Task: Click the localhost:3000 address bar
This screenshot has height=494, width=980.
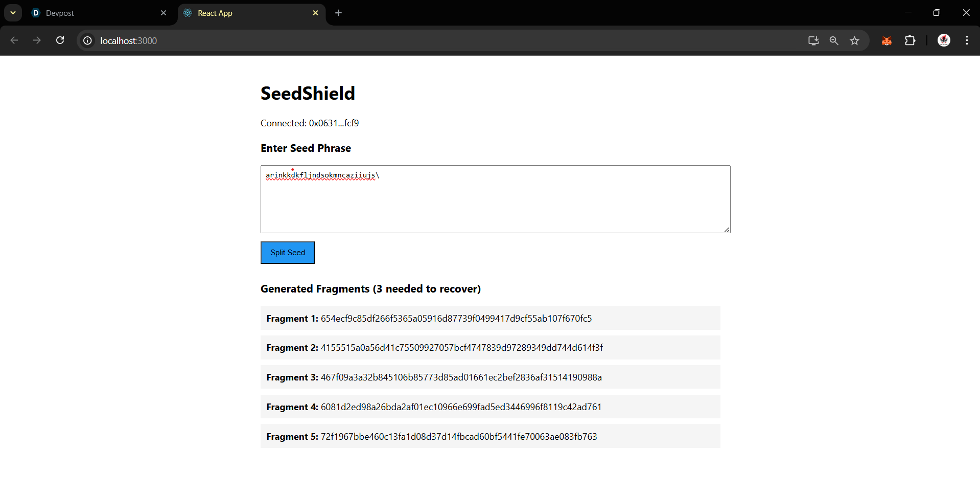Action: coord(409,40)
